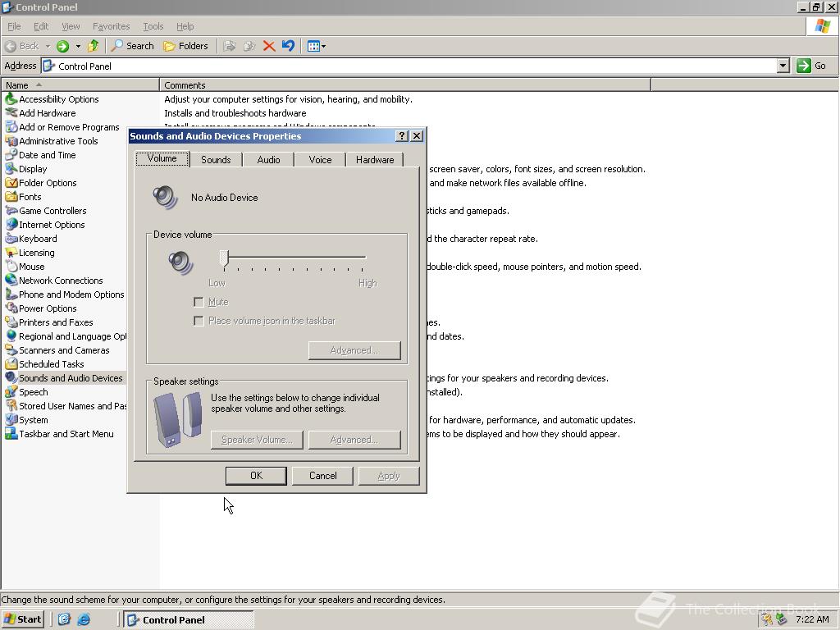This screenshot has width=840, height=630.
Task: Open the Tools menu
Action: tap(153, 26)
